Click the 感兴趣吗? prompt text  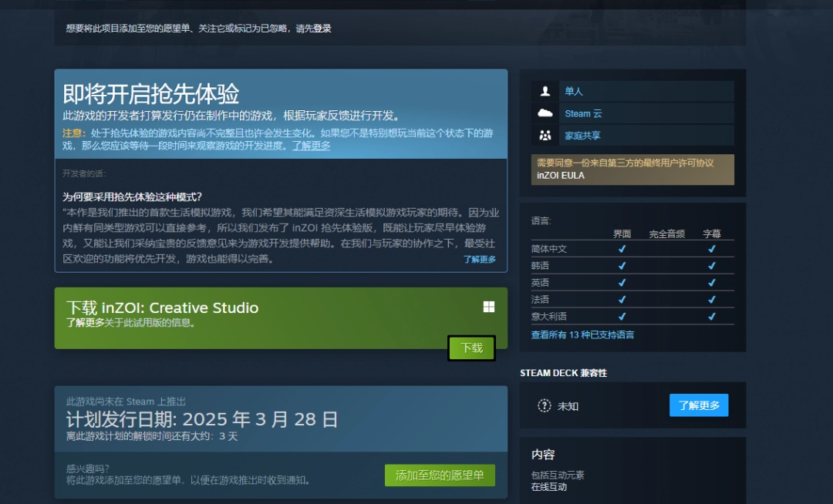(88, 469)
